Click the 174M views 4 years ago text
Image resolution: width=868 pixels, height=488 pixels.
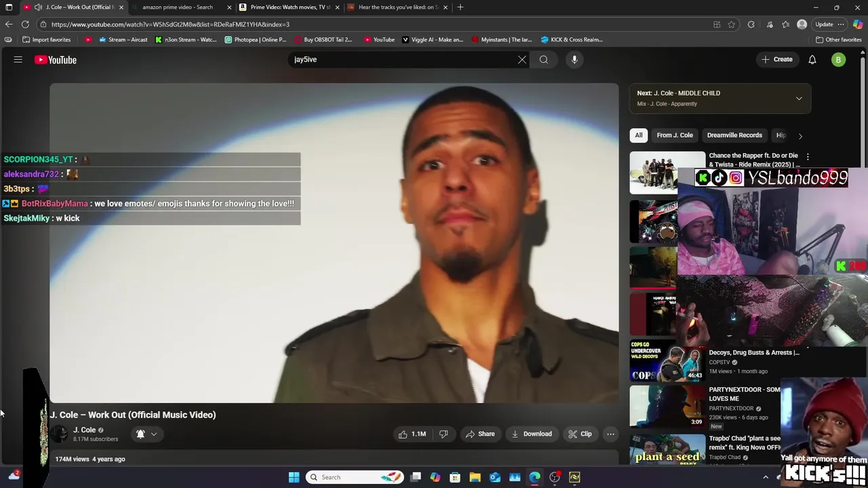pos(90,459)
